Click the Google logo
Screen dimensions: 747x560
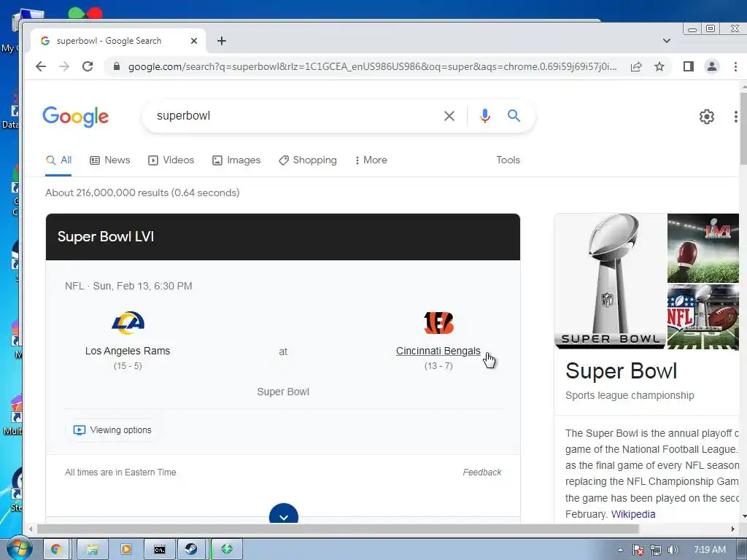pos(76,116)
